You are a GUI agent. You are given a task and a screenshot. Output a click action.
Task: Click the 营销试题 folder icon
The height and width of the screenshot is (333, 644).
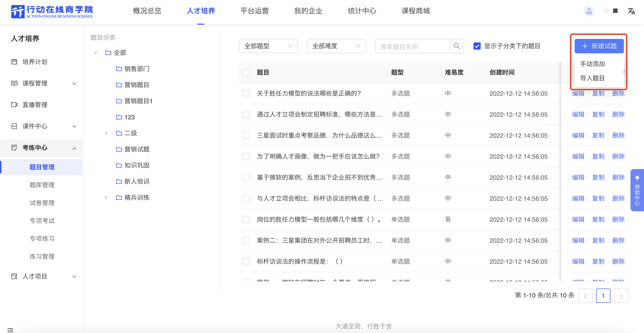point(119,149)
